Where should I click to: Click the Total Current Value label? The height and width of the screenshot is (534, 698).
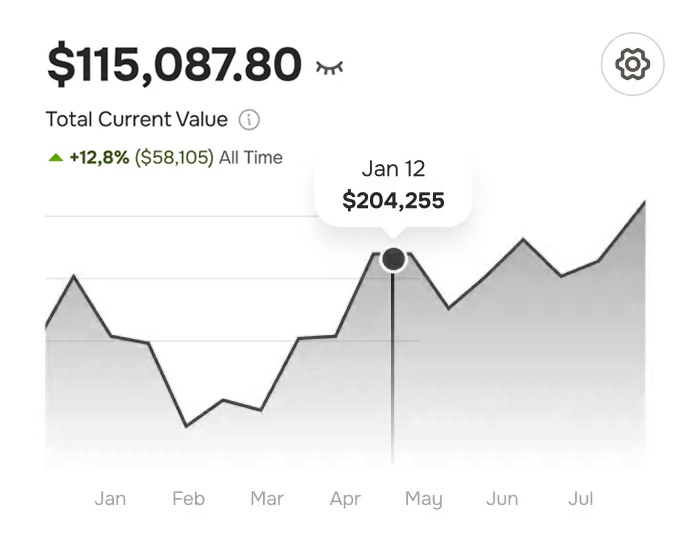click(x=137, y=120)
